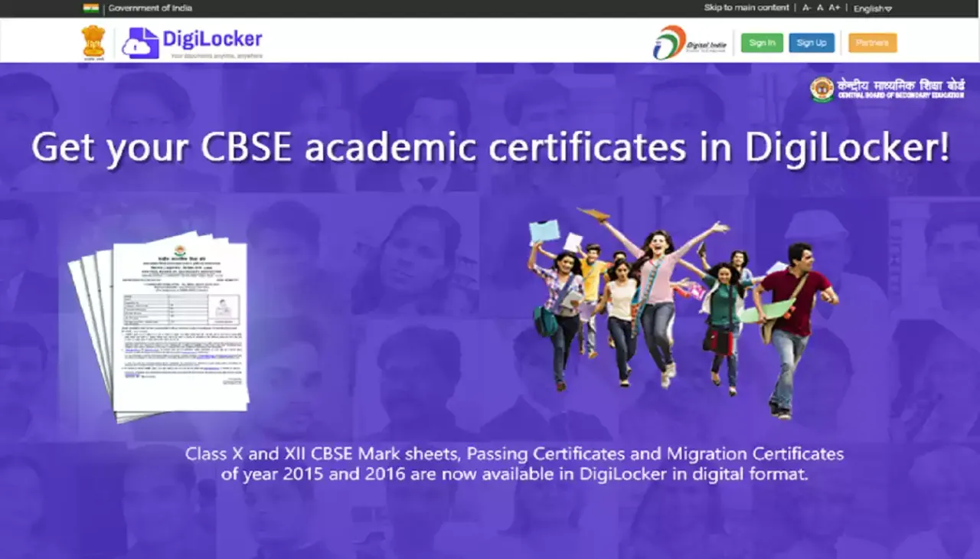Click the mark sheet documents image
980x559 pixels.
[x=159, y=327]
